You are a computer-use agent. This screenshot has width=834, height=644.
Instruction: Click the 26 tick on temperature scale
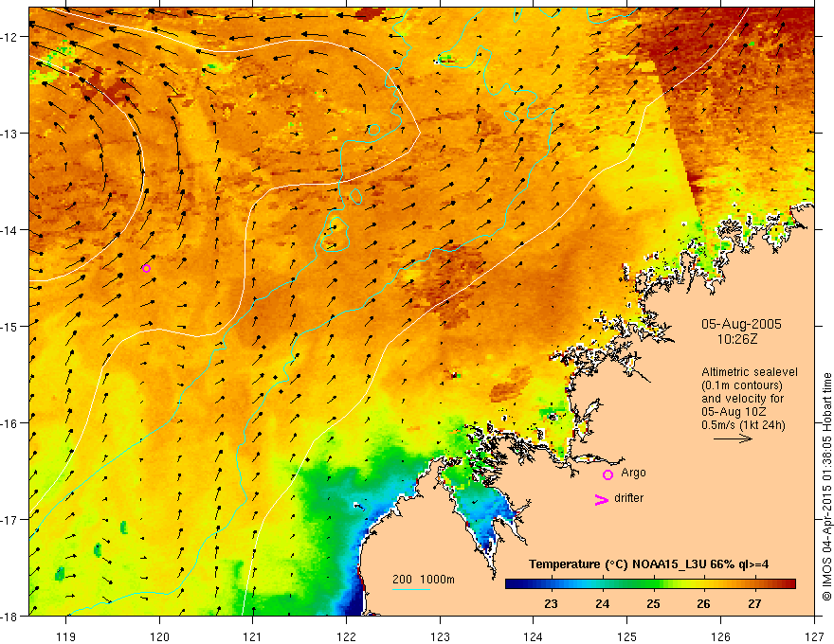(703, 603)
